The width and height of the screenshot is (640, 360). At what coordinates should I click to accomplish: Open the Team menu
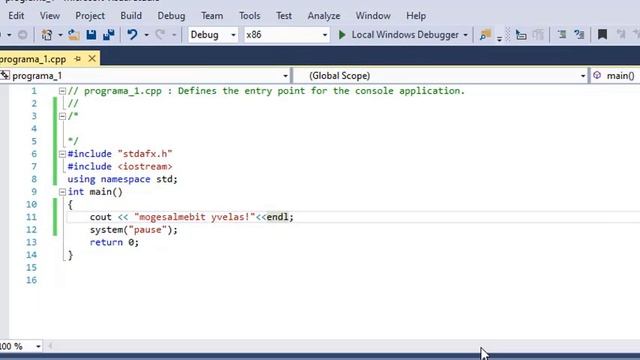[x=212, y=16]
